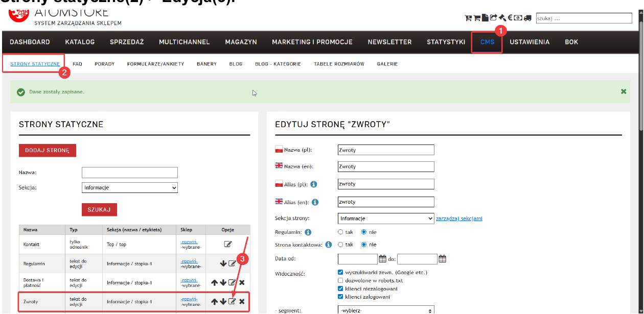Image resolution: width=644 pixels, height=314 pixels.
Task: Delete the Zwroty page with X icon
Action: pos(242,302)
